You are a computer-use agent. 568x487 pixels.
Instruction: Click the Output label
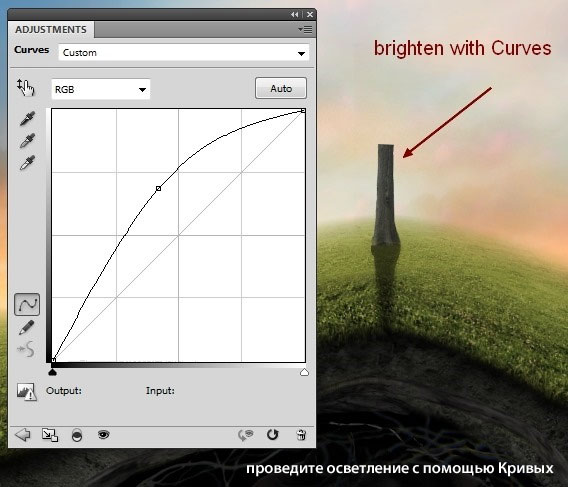64,391
